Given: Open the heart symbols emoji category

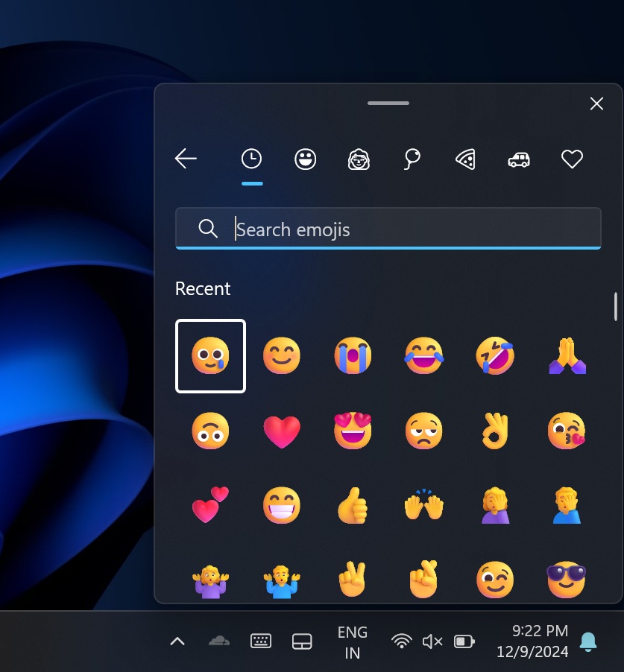Looking at the screenshot, I should pos(572,159).
